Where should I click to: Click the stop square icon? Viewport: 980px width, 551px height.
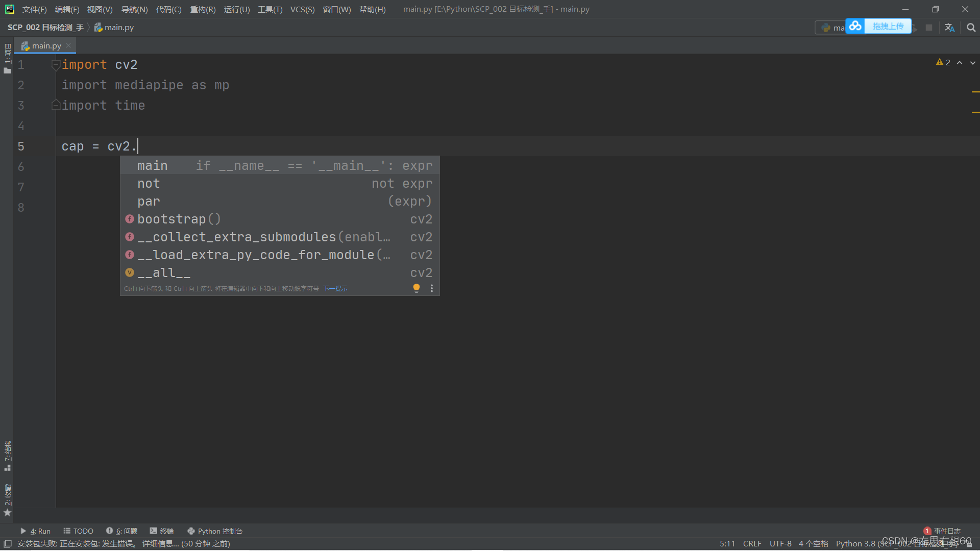tap(929, 28)
